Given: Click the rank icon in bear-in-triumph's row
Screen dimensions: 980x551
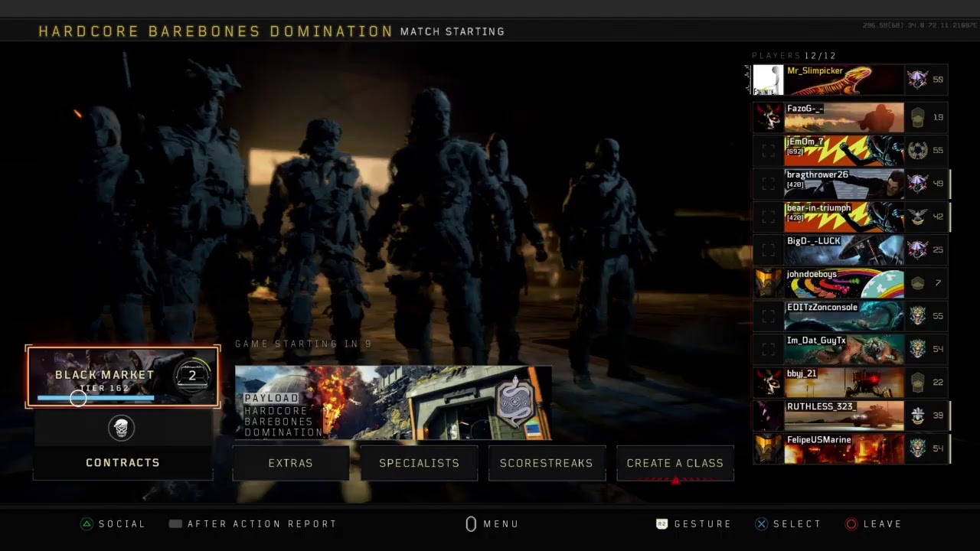Looking at the screenshot, I should point(917,217).
